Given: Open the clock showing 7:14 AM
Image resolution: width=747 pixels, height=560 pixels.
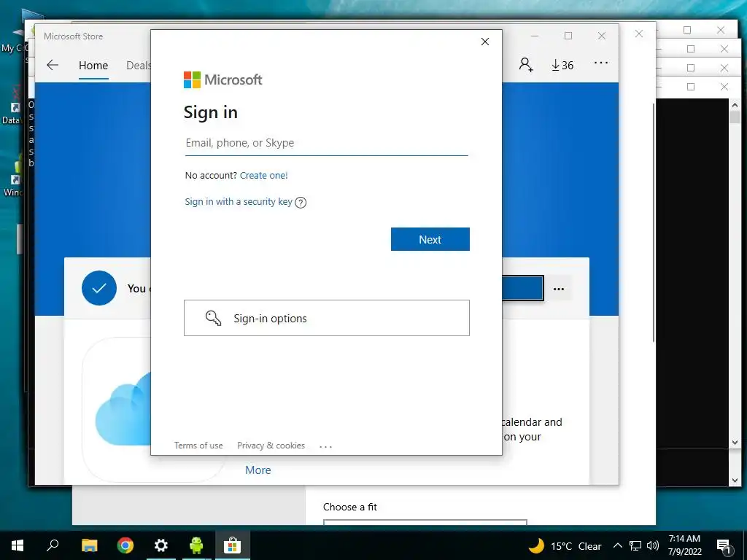Looking at the screenshot, I should pos(684,545).
